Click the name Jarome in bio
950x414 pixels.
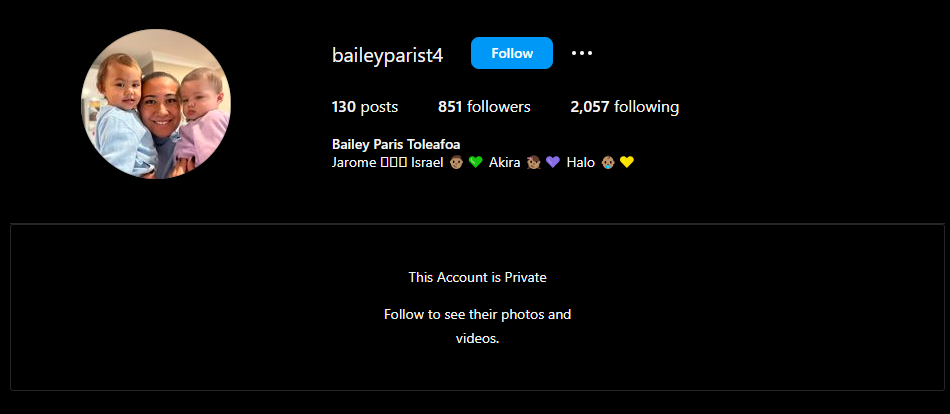click(x=353, y=162)
